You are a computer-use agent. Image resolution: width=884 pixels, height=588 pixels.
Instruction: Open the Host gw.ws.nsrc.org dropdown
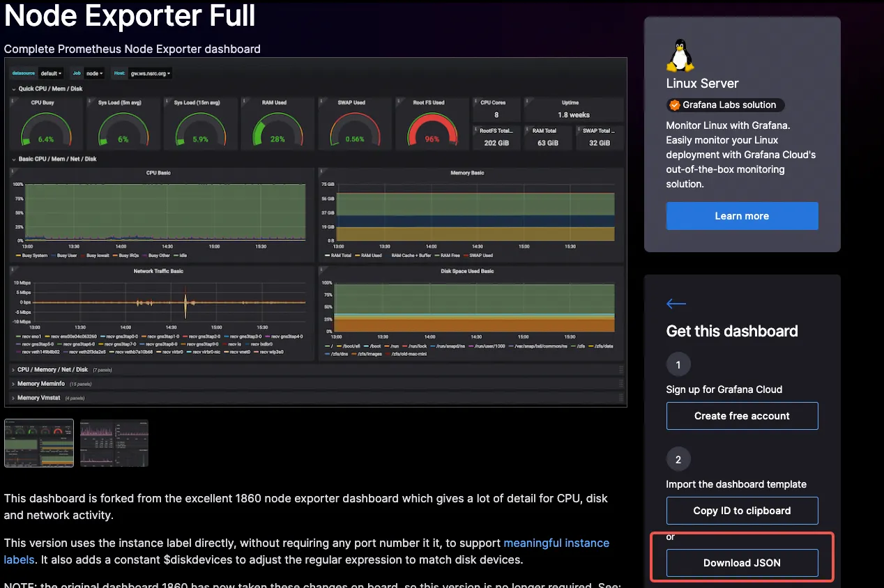(x=150, y=73)
